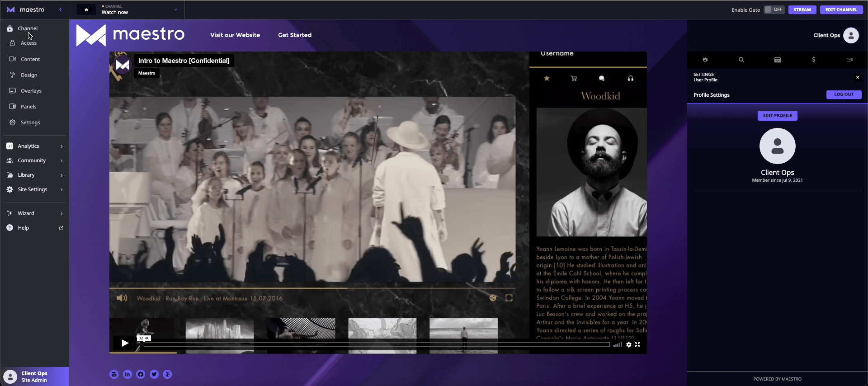Follow the Get Started link
868x386 pixels.
pyautogui.click(x=295, y=35)
